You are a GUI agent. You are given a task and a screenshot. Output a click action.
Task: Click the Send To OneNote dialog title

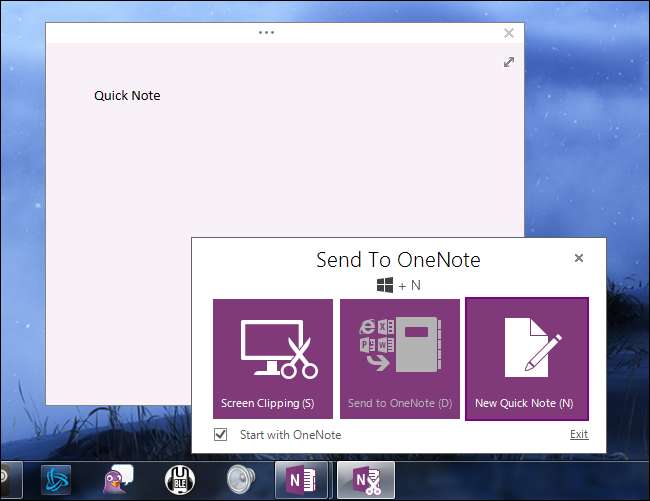point(398,260)
